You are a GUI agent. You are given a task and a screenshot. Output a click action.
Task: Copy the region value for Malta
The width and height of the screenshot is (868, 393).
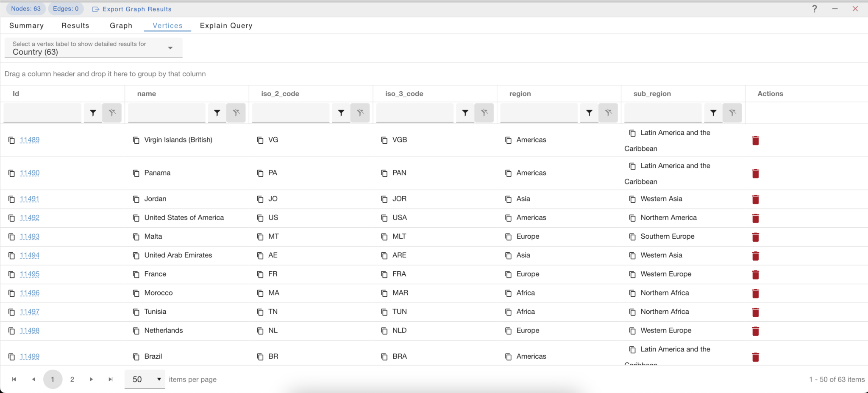pyautogui.click(x=508, y=237)
